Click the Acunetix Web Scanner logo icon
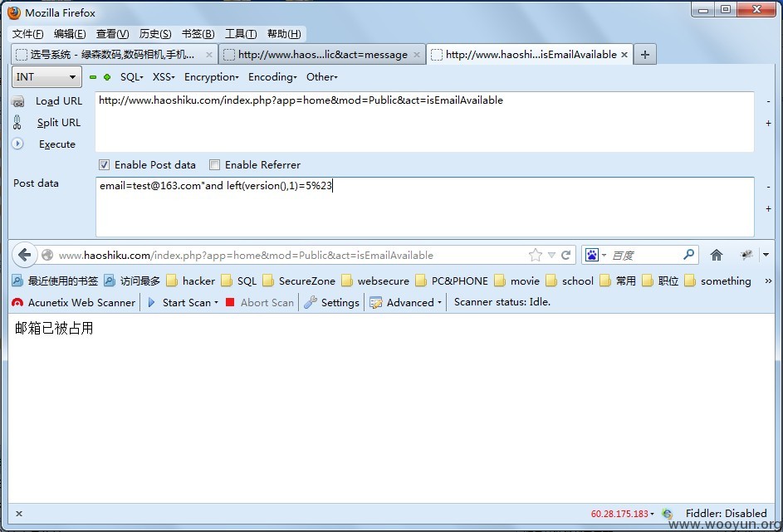Image resolution: width=783 pixels, height=532 pixels. [x=17, y=302]
